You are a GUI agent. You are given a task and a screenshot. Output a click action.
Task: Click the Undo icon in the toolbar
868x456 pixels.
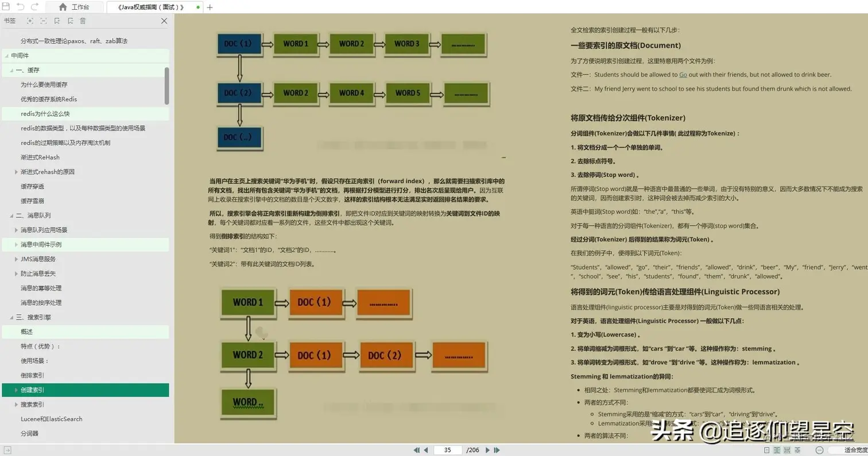click(21, 6)
